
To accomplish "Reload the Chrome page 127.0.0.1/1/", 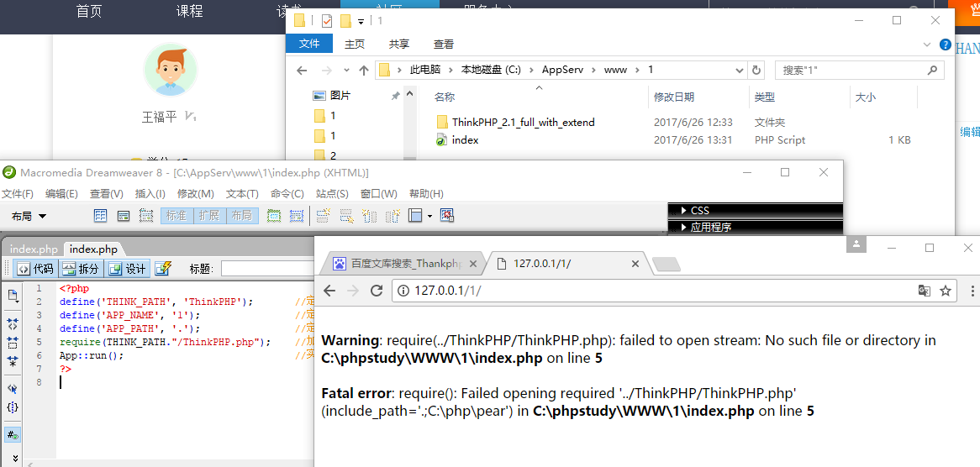I will point(377,291).
